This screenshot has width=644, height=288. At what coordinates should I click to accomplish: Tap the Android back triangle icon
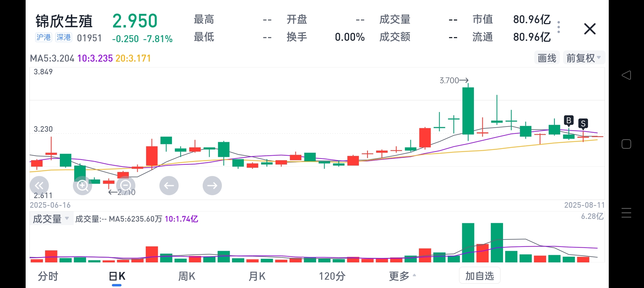pos(626,75)
